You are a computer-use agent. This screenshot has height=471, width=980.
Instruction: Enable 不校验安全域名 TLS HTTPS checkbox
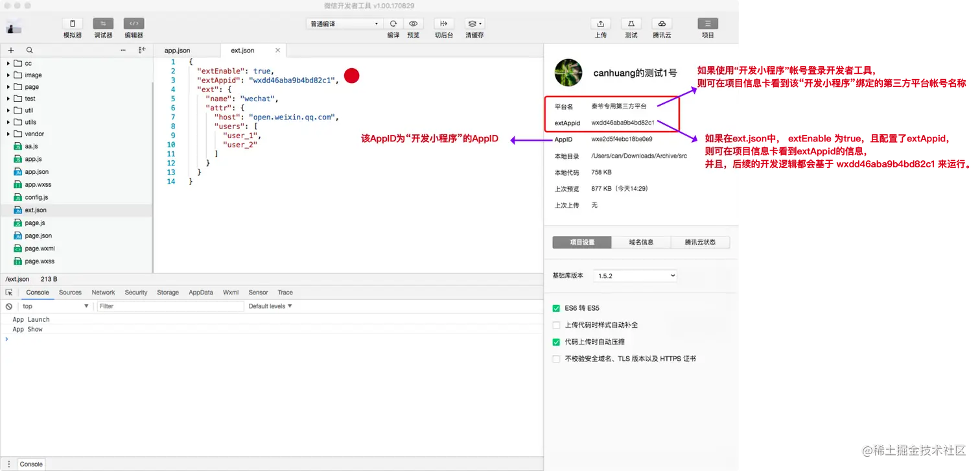(556, 359)
